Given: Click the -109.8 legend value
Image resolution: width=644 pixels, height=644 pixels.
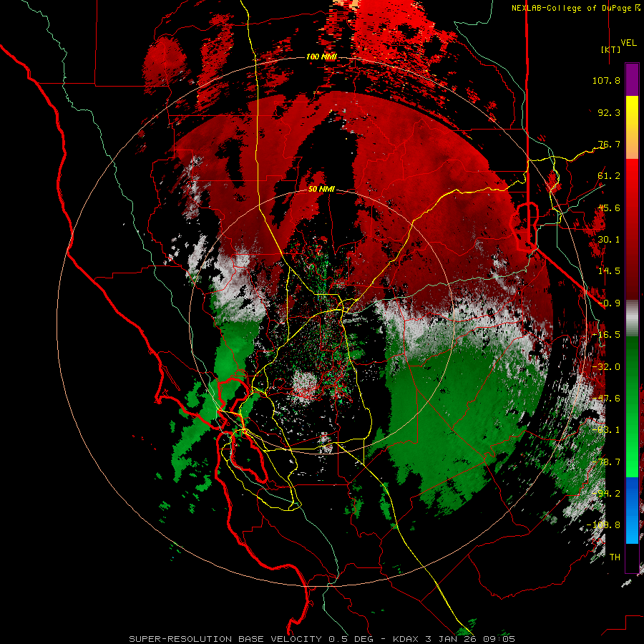Looking at the screenshot, I should click(603, 525).
